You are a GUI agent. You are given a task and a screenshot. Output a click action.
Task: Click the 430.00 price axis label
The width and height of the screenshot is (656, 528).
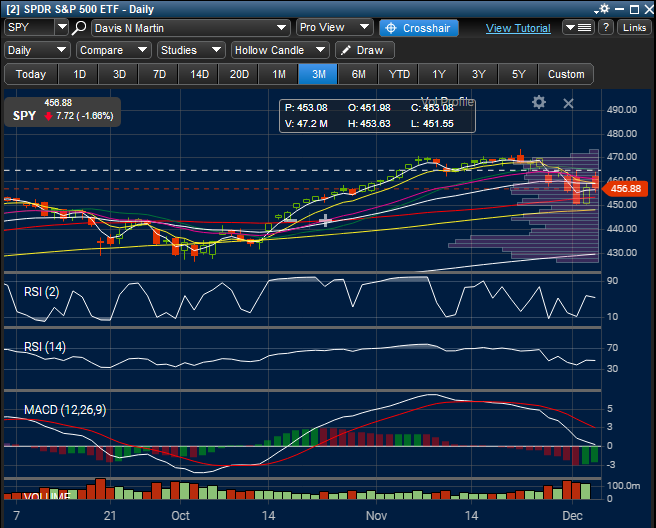point(622,253)
